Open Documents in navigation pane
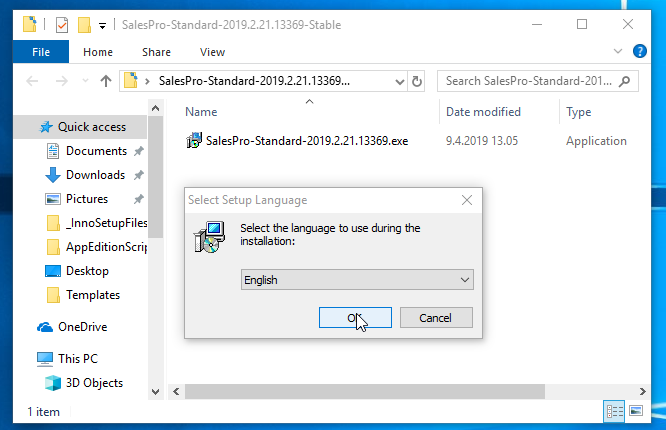 (x=96, y=151)
